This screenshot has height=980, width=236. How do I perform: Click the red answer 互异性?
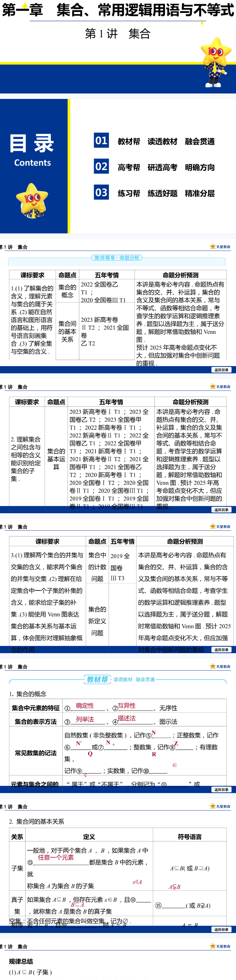126,706
